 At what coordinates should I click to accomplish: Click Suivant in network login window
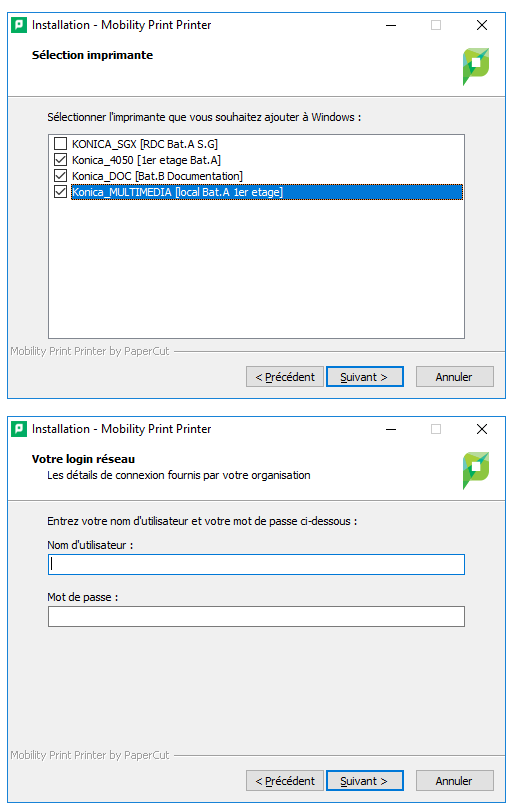[x=365, y=781]
